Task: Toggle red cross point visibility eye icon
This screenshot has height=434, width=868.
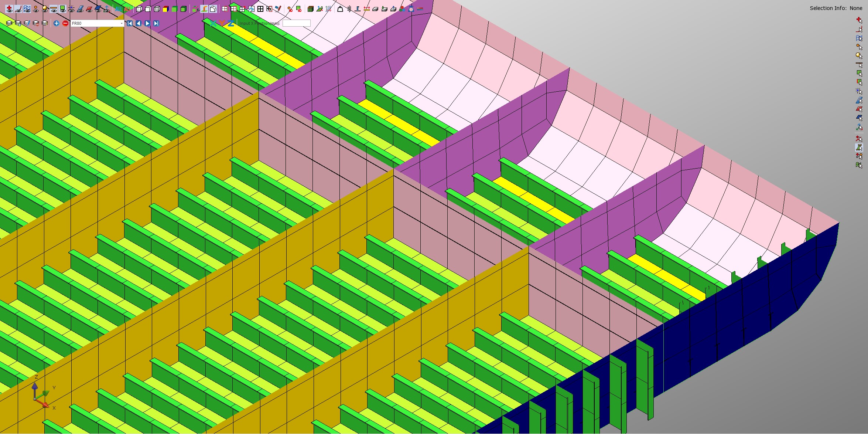Action: [x=9, y=9]
